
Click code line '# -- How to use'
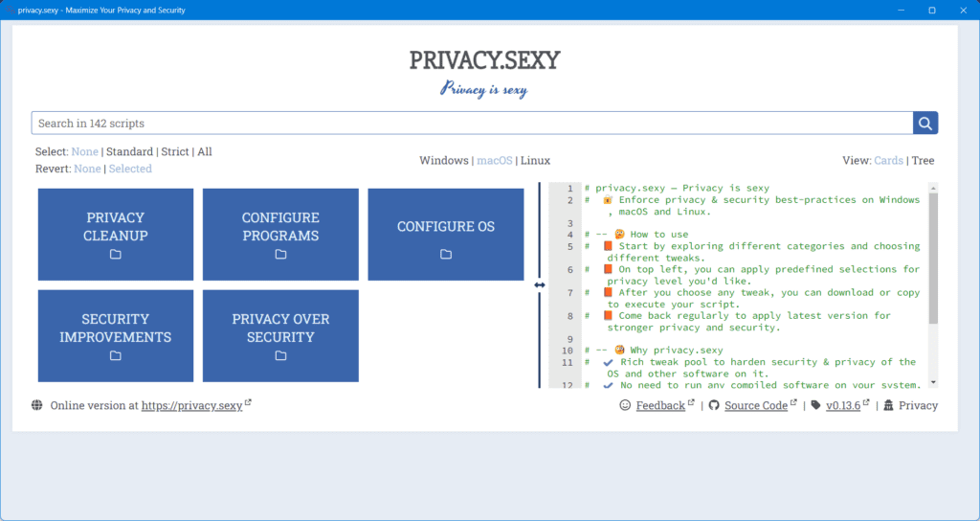pos(636,235)
